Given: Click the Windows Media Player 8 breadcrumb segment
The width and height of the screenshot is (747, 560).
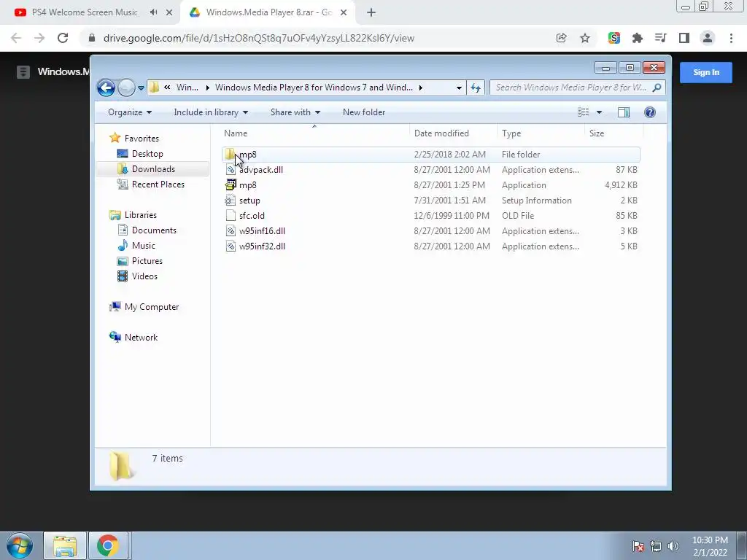Looking at the screenshot, I should pyautogui.click(x=314, y=87).
